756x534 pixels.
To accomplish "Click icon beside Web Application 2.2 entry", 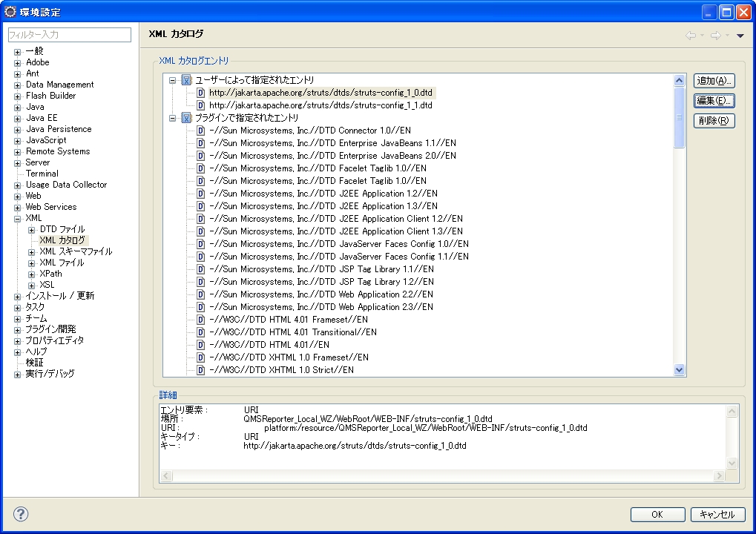I will coord(200,294).
